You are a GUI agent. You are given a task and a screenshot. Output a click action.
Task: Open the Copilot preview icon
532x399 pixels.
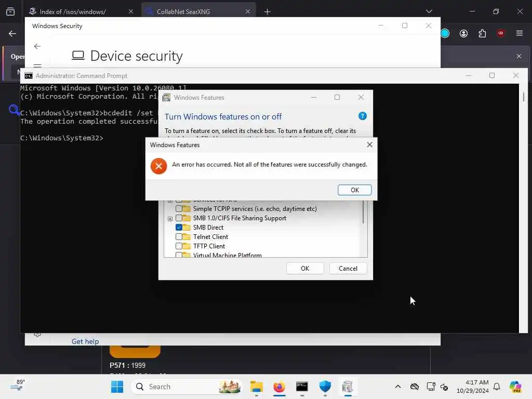[x=515, y=387]
